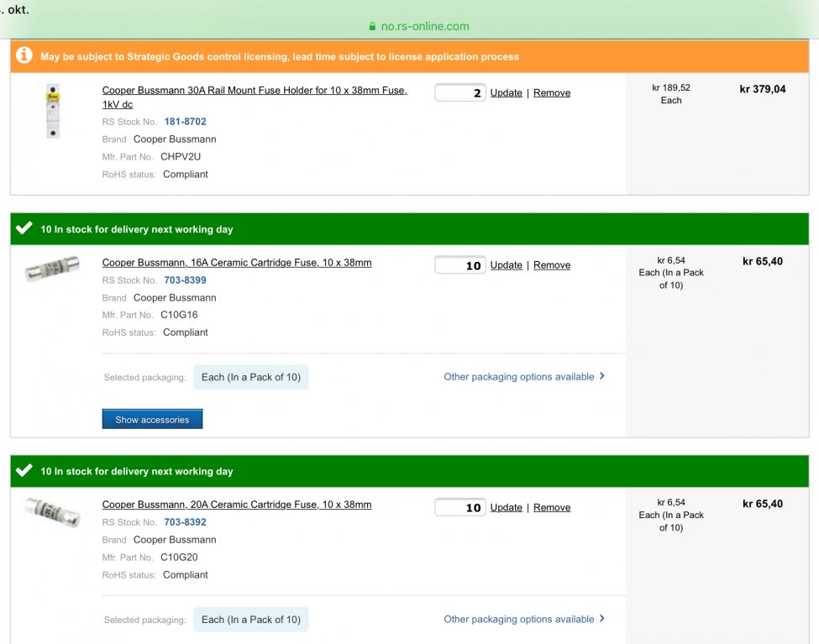Viewport: 819px width, 644px height.
Task: Select 'Each (In a Pack of 10)' for 20A fuse
Action: click(x=251, y=620)
